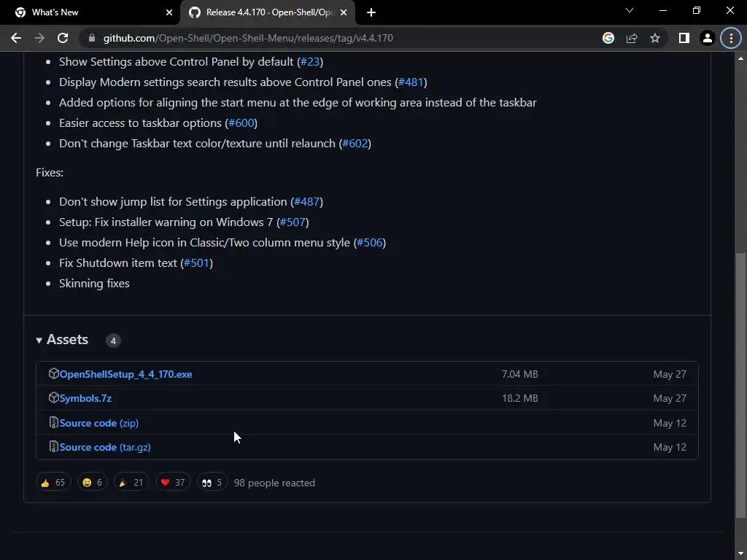Screen dimensions: 747x560
Task: Download Source code (tar.gz)
Action: (105, 447)
